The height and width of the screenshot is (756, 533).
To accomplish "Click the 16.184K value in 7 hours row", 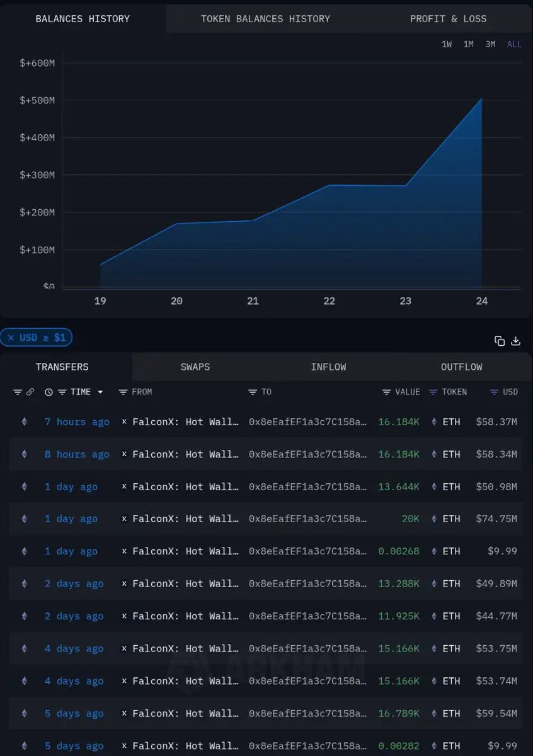I will click(x=399, y=422).
